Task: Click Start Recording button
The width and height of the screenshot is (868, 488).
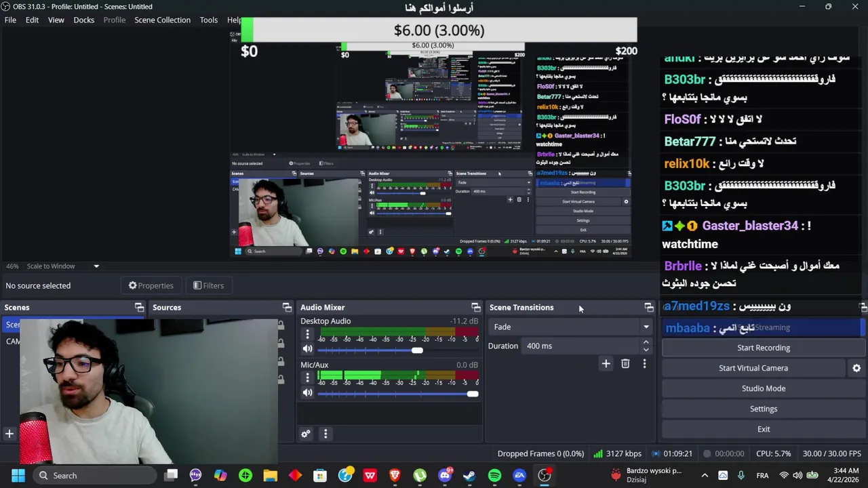Action: (x=764, y=348)
